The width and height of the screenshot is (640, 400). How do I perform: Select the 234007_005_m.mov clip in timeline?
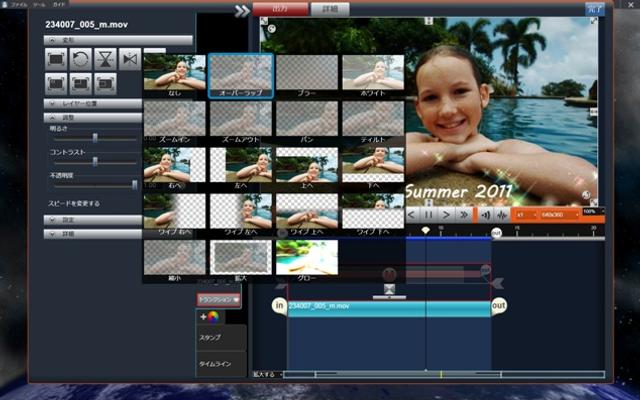point(389,309)
